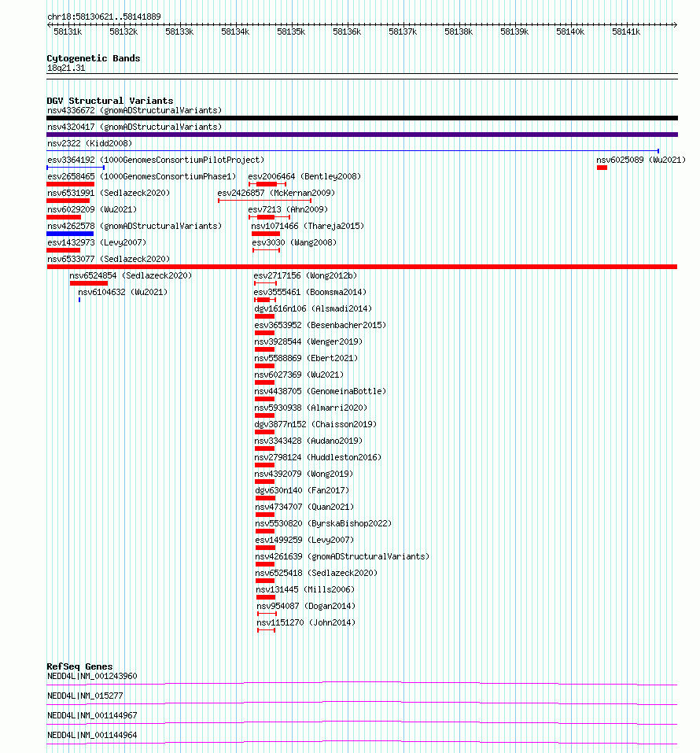700x753 pixels.
Task: Click nsv5930938 Almarri2020 variant label
Action: click(x=311, y=408)
